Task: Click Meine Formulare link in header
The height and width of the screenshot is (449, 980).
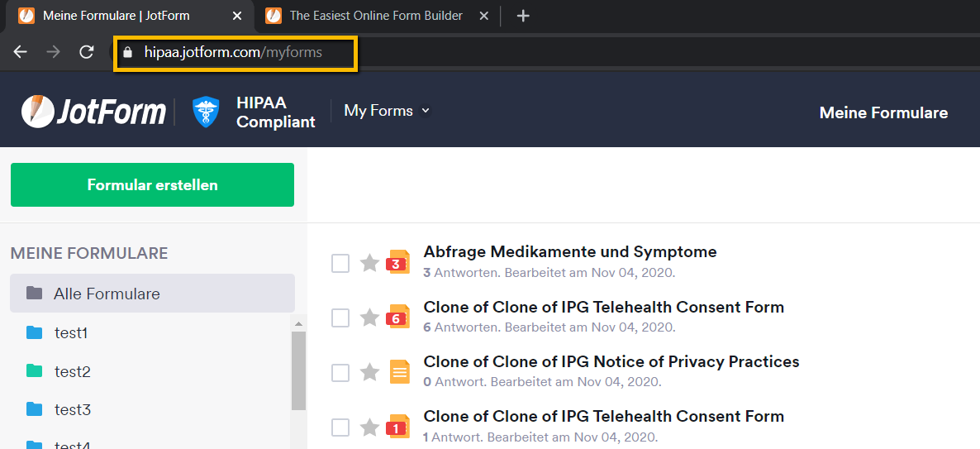Action: click(883, 112)
